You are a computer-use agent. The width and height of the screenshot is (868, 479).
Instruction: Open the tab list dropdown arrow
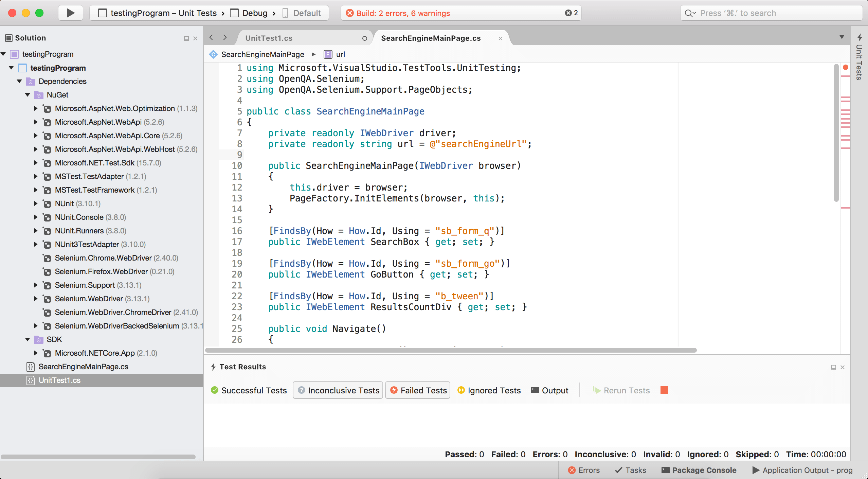click(x=842, y=37)
